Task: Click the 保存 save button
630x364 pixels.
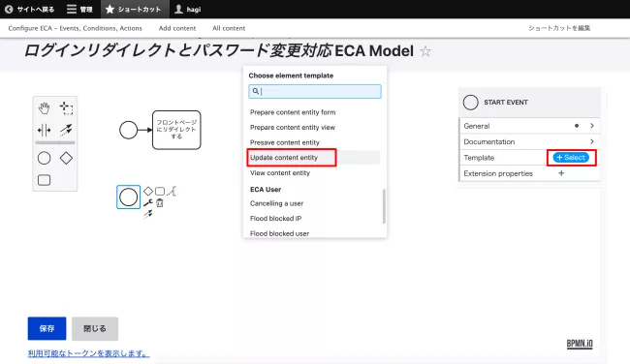Action: pos(47,328)
